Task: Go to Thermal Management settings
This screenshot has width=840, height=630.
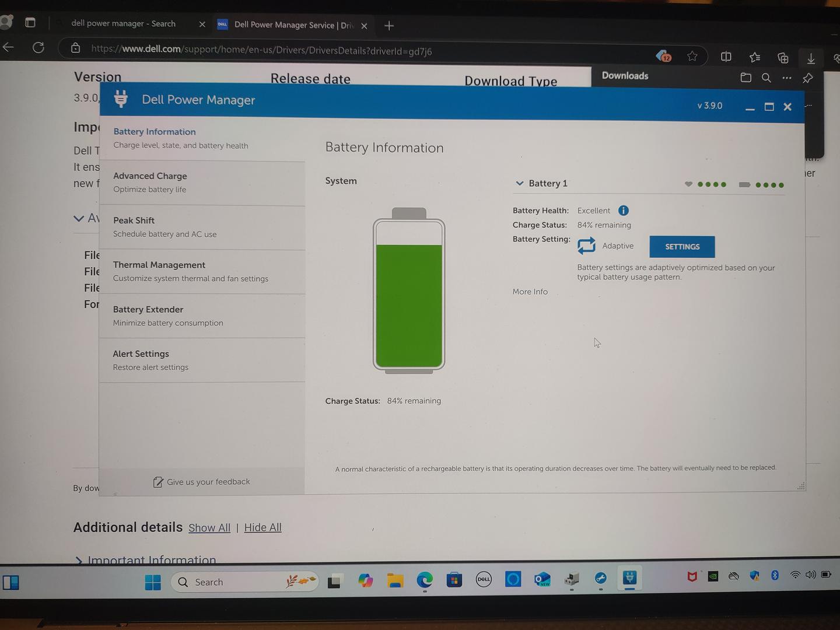Action: point(202,272)
